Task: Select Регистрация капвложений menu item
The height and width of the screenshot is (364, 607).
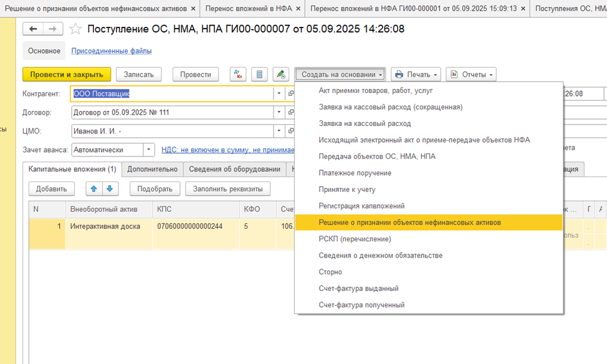Action: (429, 206)
